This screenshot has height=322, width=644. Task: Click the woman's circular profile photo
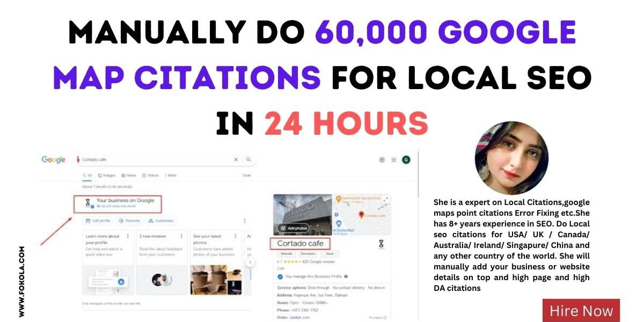tap(511, 158)
